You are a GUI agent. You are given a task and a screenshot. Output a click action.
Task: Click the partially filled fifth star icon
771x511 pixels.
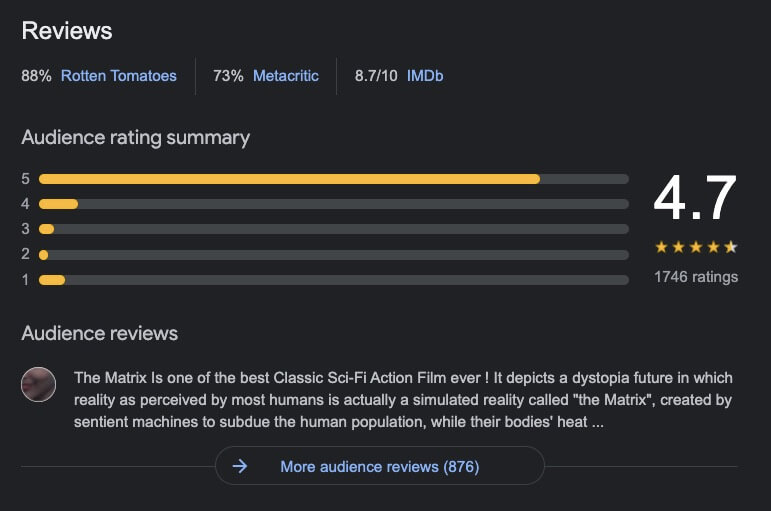731,247
